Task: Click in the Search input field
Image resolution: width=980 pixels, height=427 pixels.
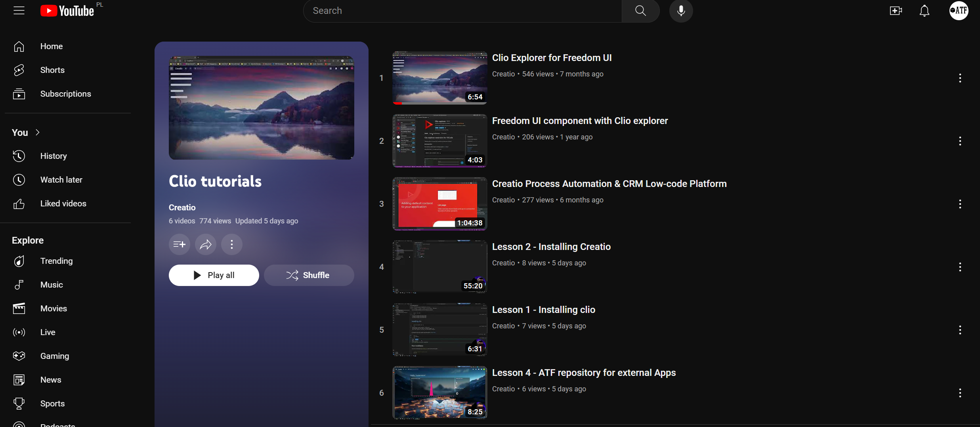Action: 462,11
